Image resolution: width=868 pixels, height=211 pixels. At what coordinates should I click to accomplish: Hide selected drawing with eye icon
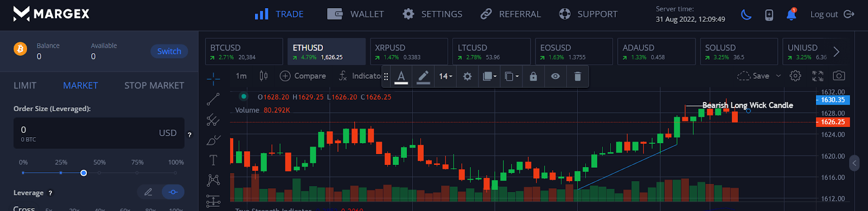point(556,76)
